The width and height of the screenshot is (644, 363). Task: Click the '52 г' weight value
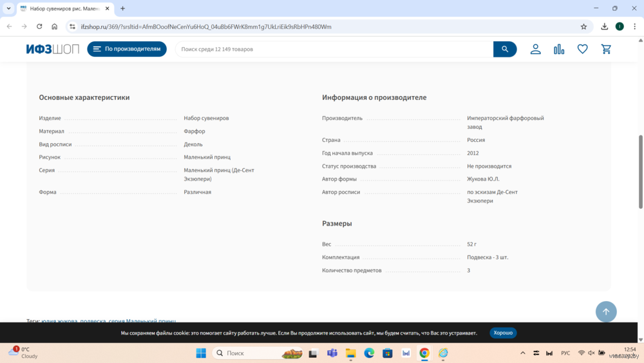(471, 244)
